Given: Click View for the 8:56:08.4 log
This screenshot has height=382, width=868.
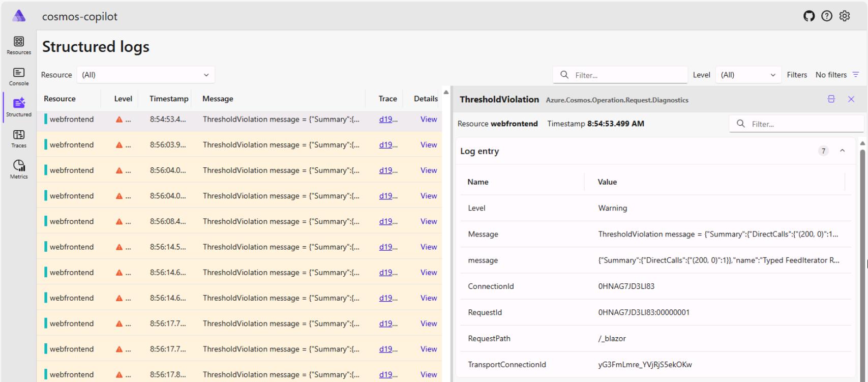Looking at the screenshot, I should tap(429, 221).
